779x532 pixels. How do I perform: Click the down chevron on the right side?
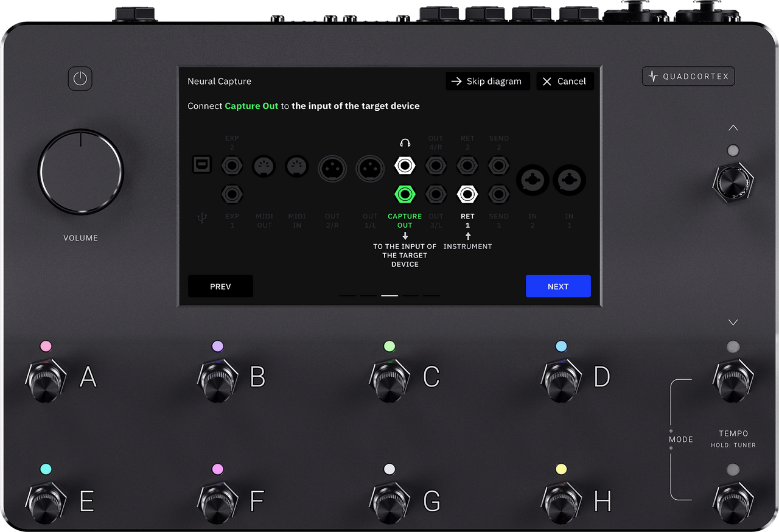pos(733,322)
